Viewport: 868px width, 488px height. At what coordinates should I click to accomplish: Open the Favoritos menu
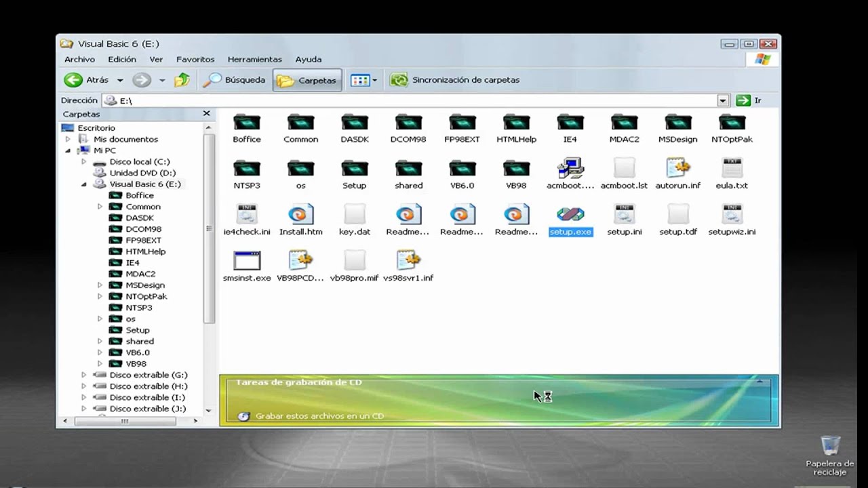[195, 60]
